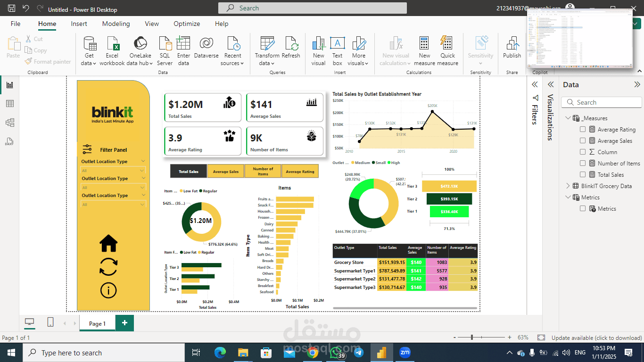Screen dimensions: 644x362
Task: Connect to SQL Server
Action: [x=165, y=51]
